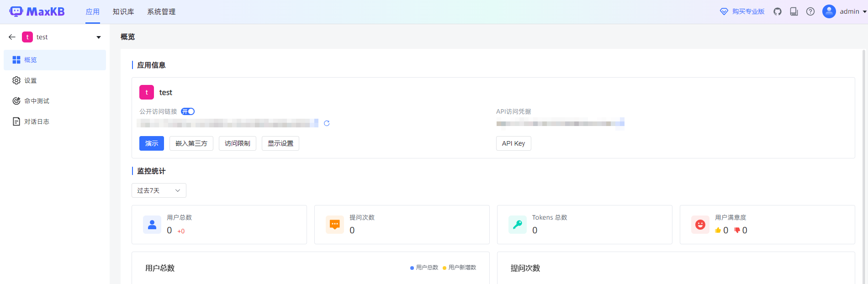868x284 pixels.
Task: Click the settings gear icon in sidebar
Action: tap(16, 80)
